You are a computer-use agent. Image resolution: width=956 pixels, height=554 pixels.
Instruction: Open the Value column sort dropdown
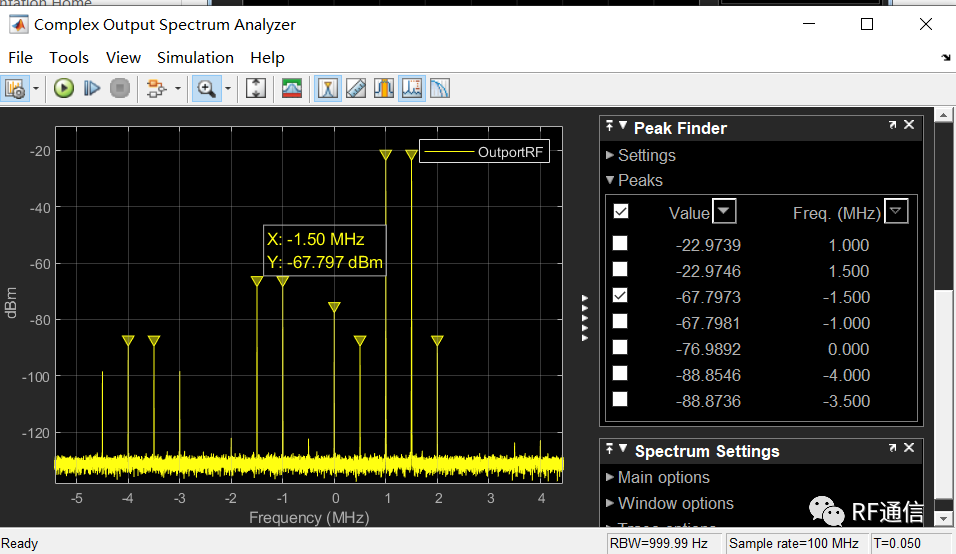tap(724, 211)
